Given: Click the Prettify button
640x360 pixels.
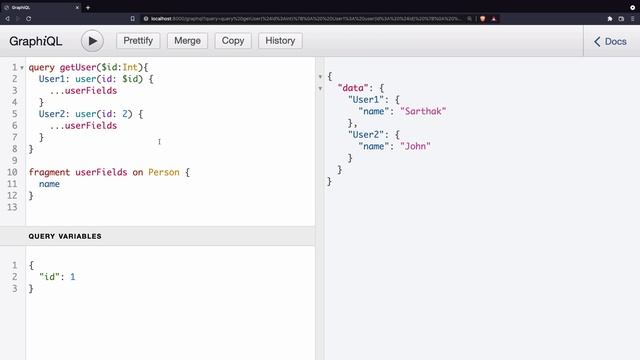Looking at the screenshot, I should 138,41.
